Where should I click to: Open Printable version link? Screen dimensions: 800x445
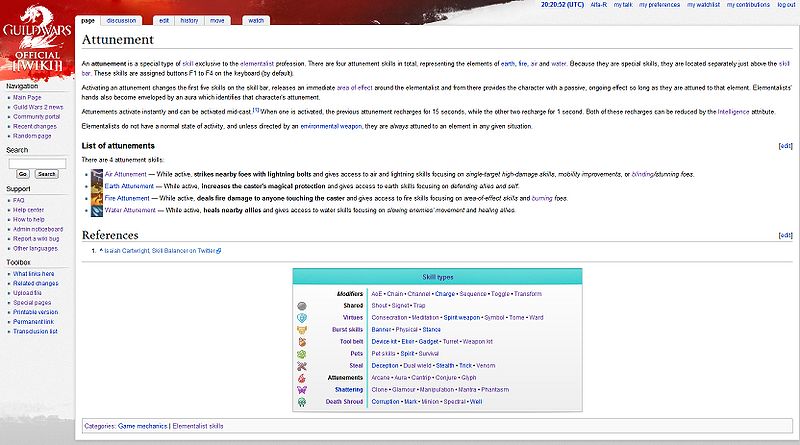(x=36, y=312)
